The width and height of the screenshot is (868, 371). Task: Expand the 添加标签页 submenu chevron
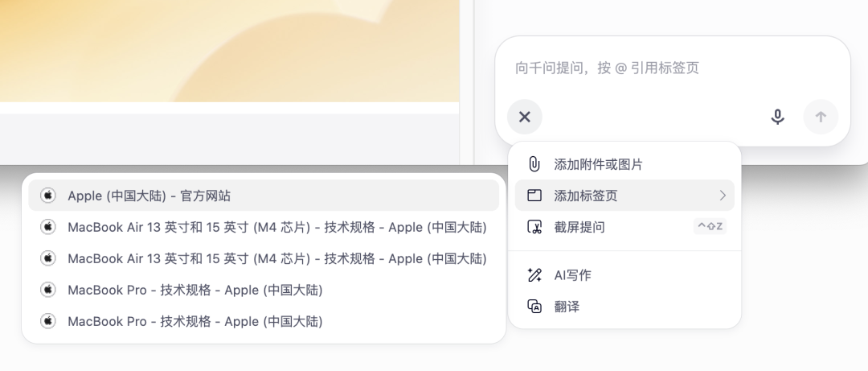click(723, 196)
